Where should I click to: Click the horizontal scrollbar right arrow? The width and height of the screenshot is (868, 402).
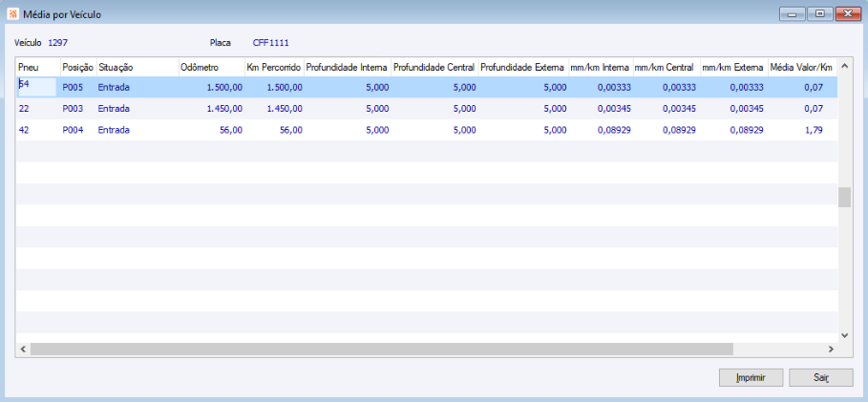tap(831, 349)
